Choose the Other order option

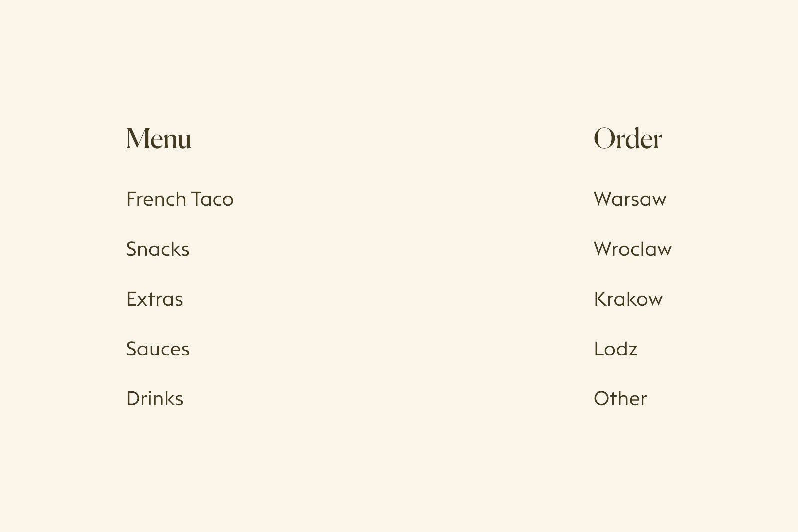coord(620,399)
